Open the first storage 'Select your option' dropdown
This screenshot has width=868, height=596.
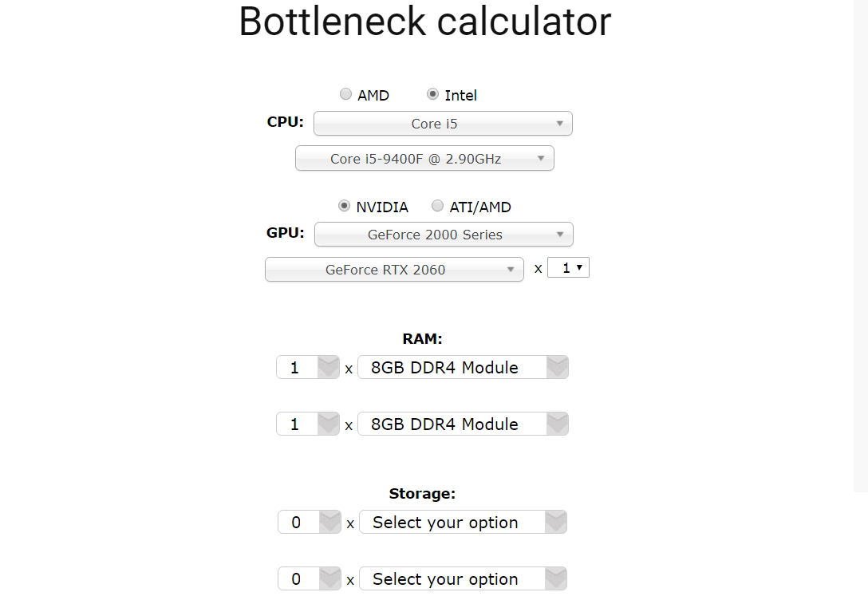[463, 523]
